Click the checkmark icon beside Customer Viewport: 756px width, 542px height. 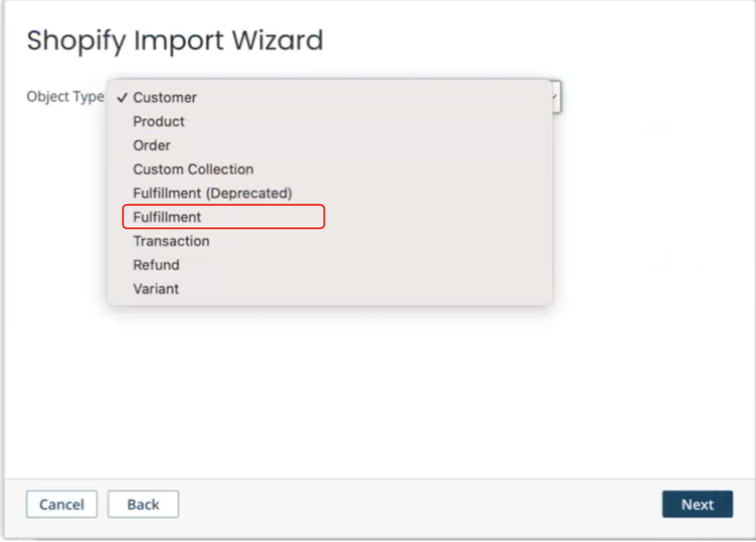(122, 98)
